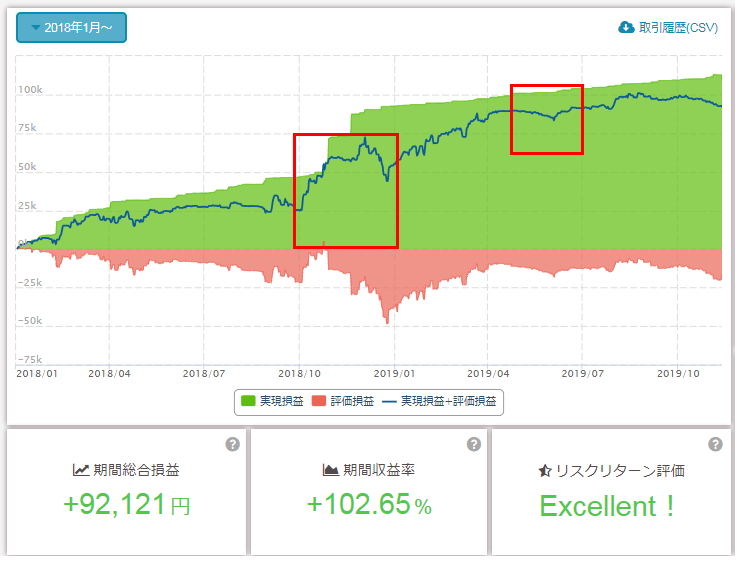Click star icon beside リスクリターン評価
741x562 pixels.
click(545, 469)
